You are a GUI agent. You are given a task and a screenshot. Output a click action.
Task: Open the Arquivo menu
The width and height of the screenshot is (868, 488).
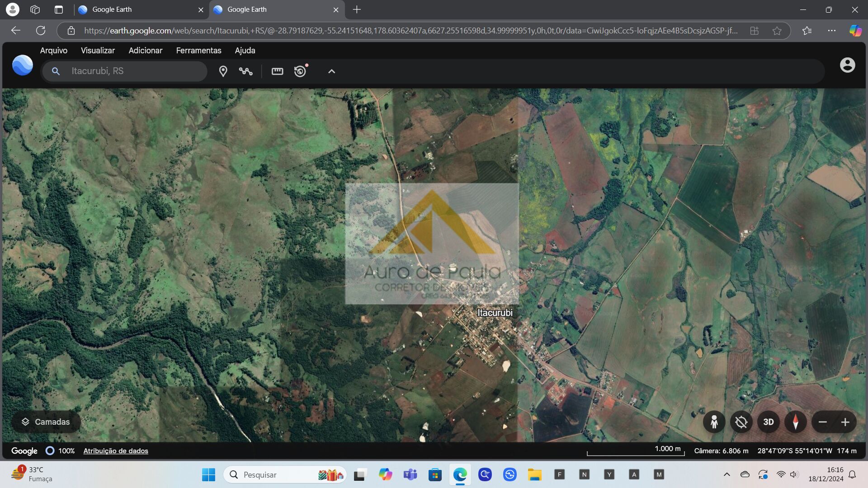tap(53, 51)
